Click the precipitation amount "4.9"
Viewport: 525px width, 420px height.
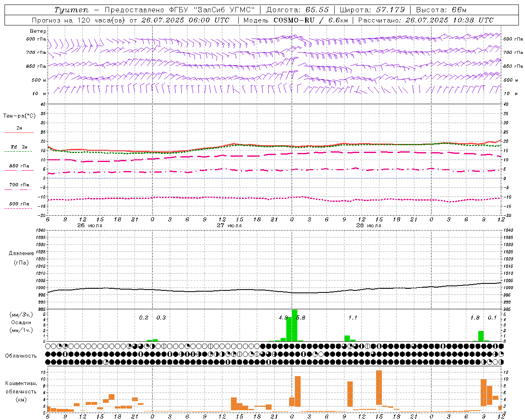click(283, 318)
